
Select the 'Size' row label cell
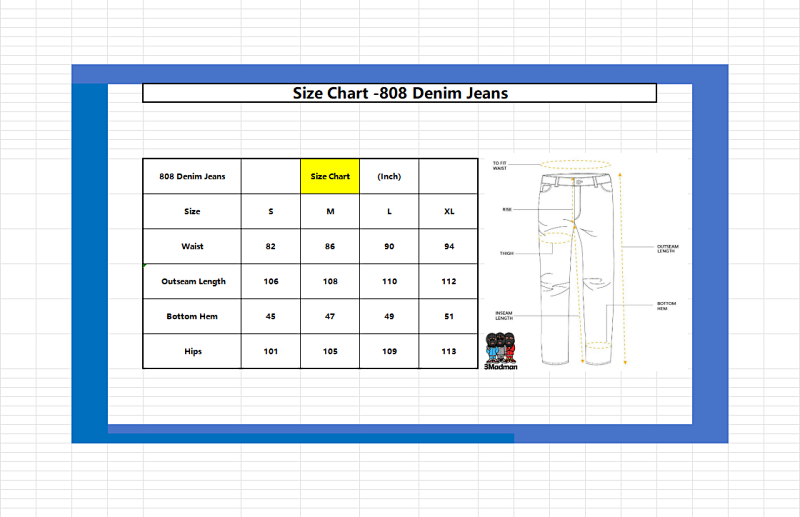click(192, 211)
